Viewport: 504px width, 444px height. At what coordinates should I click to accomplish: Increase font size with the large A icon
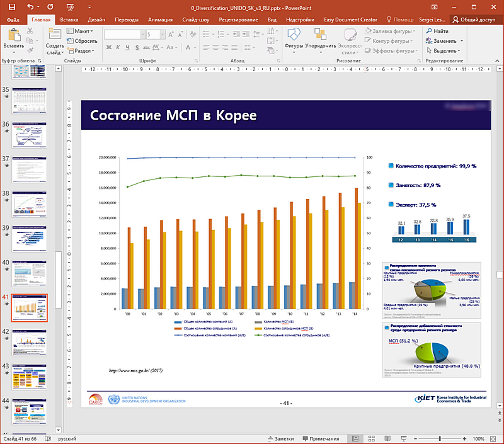[x=171, y=35]
